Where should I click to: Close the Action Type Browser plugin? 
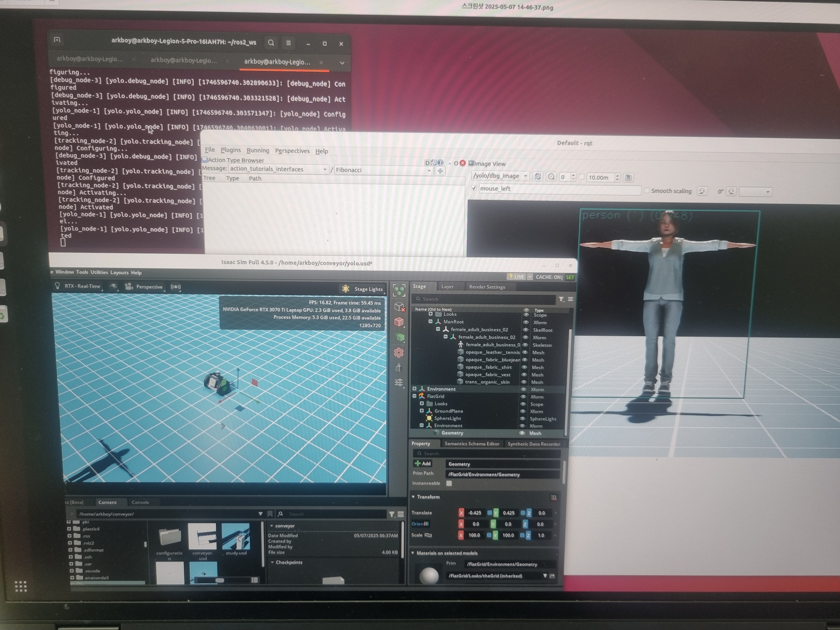coord(462,163)
